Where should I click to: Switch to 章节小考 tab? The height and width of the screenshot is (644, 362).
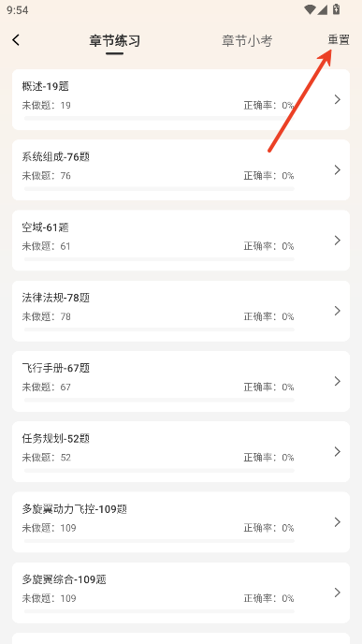point(247,40)
